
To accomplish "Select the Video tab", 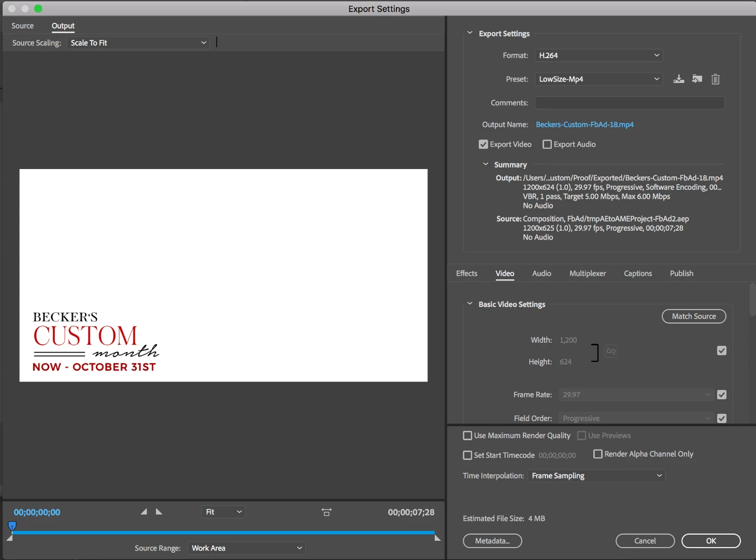I will tap(505, 273).
